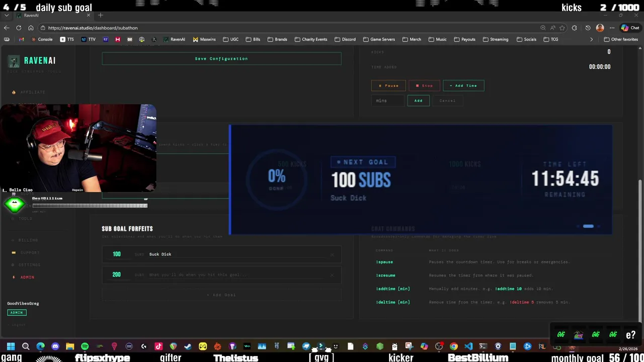Click the !spause command text
644x362 pixels.
tap(384, 262)
